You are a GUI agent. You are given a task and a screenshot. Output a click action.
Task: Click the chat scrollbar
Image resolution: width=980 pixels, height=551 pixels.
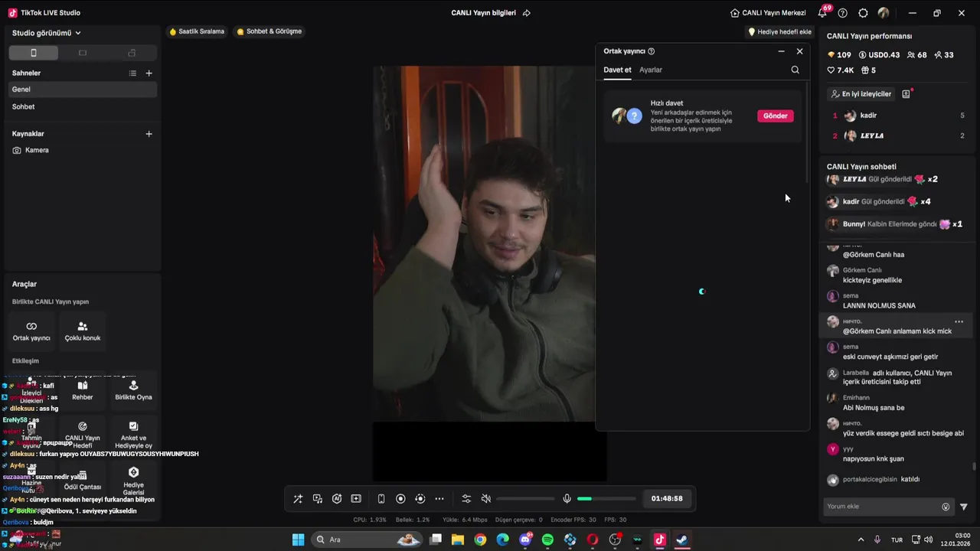tap(974, 466)
